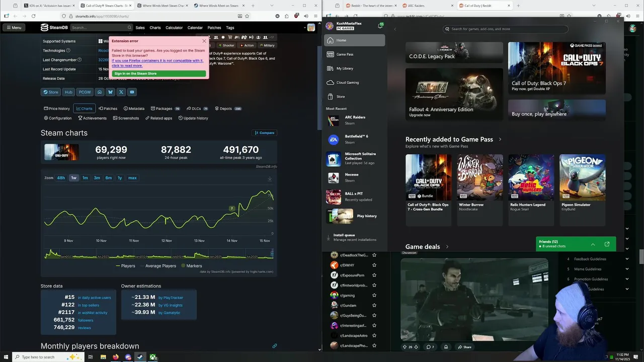The image size is (644, 362).
Task: Click the chart range navigator strip
Action: (159, 254)
